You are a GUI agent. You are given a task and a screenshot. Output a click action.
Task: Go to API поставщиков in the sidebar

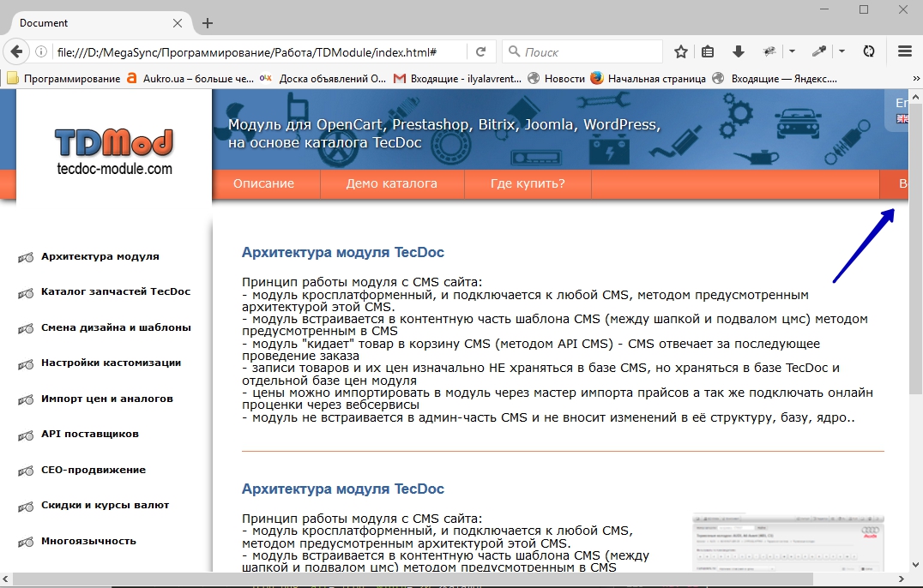[89, 434]
